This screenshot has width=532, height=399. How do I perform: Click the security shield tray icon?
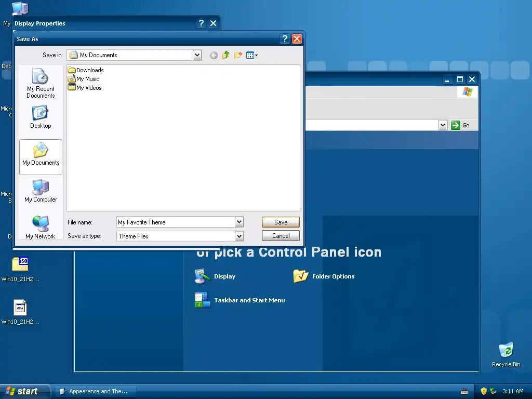pyautogui.click(x=484, y=391)
